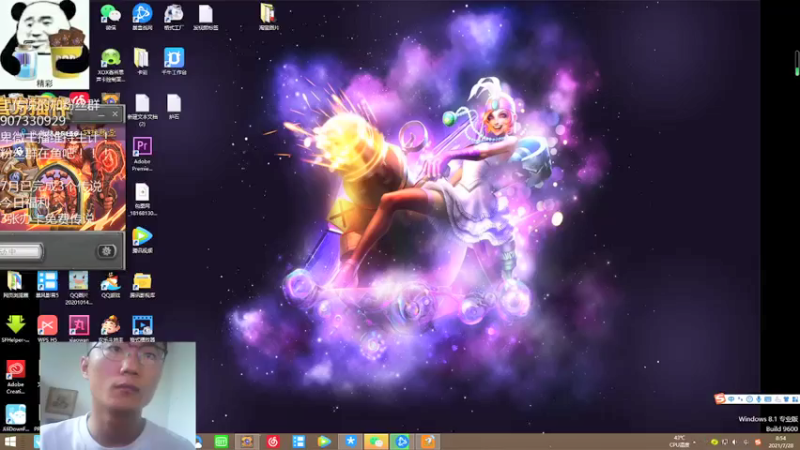Viewport: 800px width, 450px height.
Task: Launch the green arrow SFHelper shortcut
Action: [x=15, y=329]
